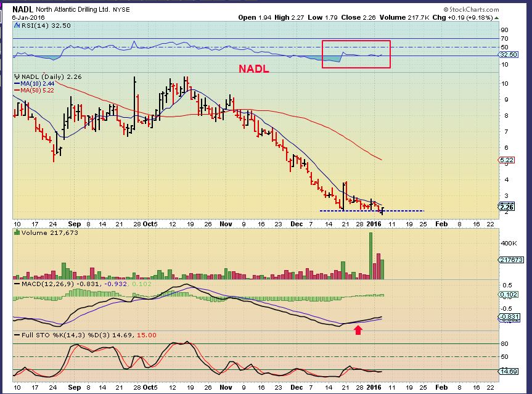Click the Volume 217,673 panel label

(49, 233)
